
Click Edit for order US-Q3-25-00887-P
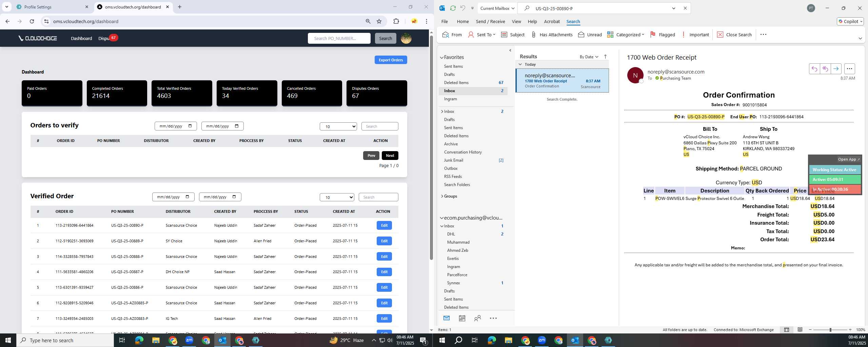point(384,272)
